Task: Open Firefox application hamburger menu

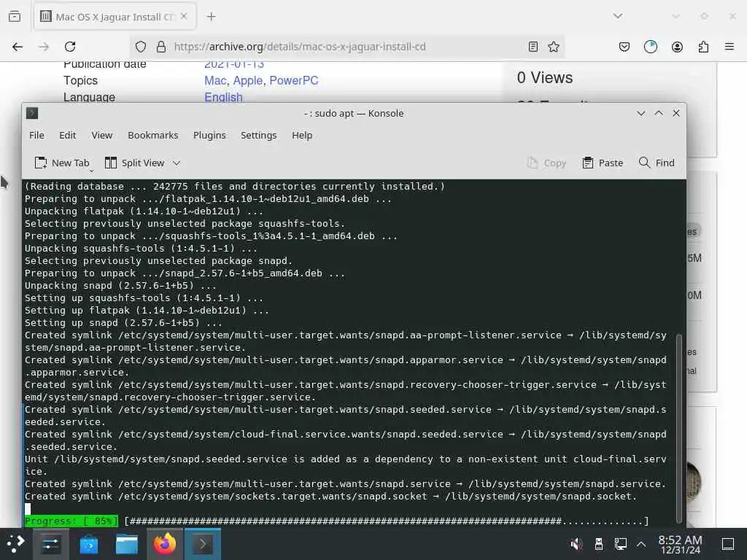Action: 729,47
